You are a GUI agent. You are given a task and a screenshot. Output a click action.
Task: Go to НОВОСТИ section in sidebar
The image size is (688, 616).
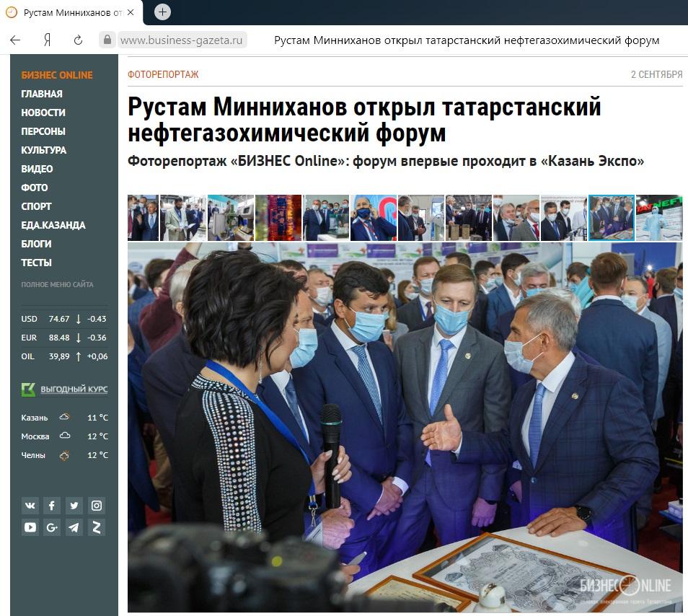43,113
